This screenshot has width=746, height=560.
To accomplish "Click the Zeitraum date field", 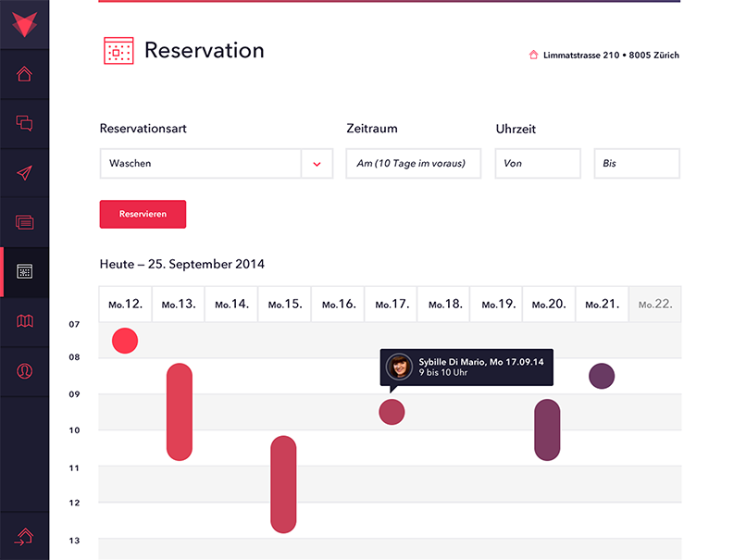I will (x=413, y=164).
